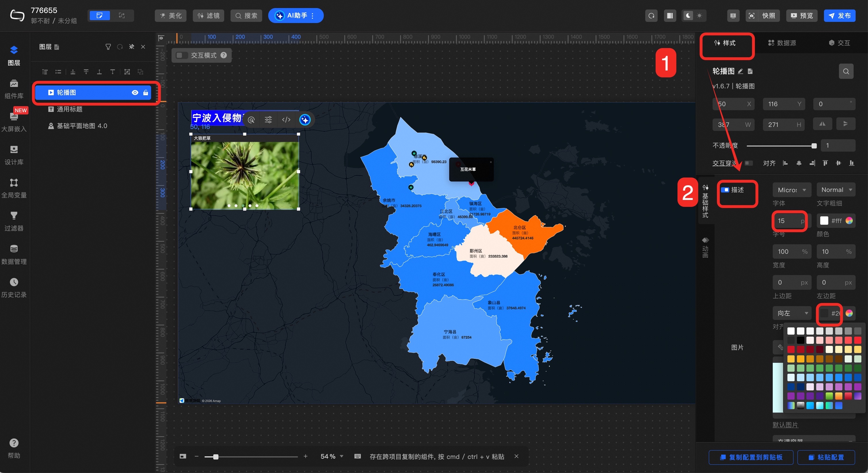Viewport: 868px width, 473px height.
Task: Click the 发布 publish button
Action: click(839, 16)
